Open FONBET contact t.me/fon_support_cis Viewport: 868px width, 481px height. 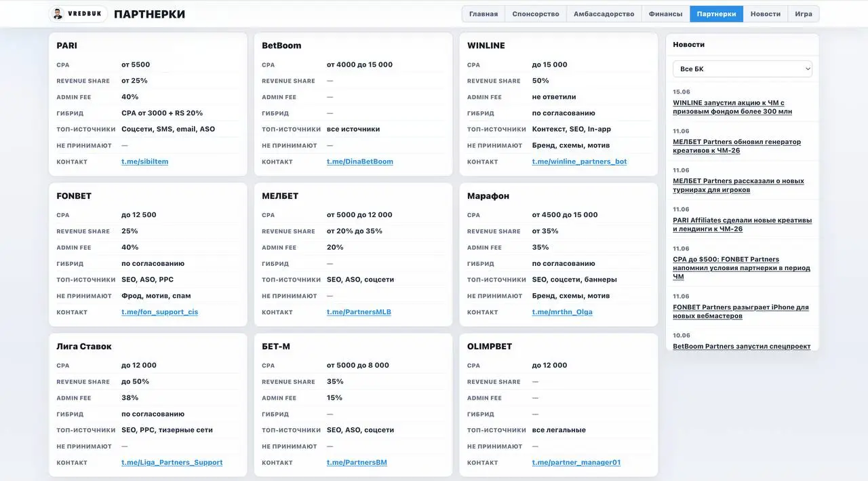159,312
